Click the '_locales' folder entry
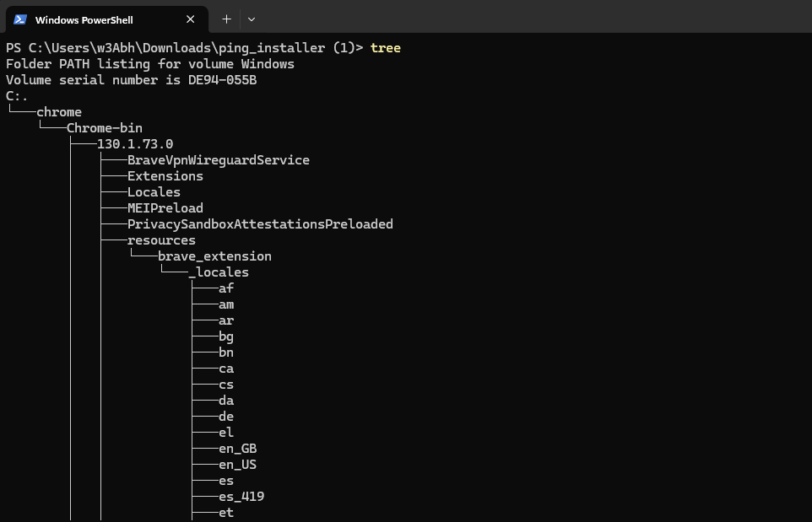Screen dimensions: 812x522 pos(219,272)
